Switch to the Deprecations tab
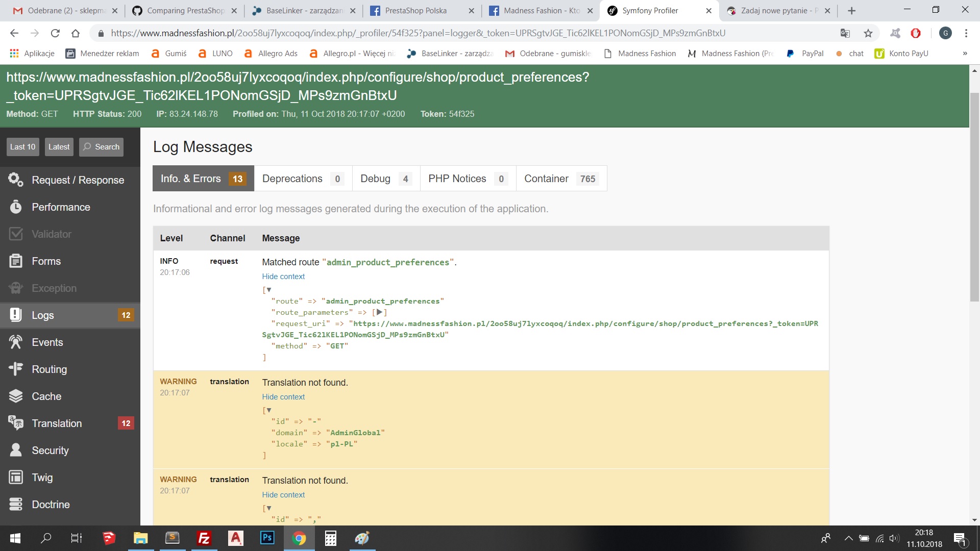 pos(303,179)
